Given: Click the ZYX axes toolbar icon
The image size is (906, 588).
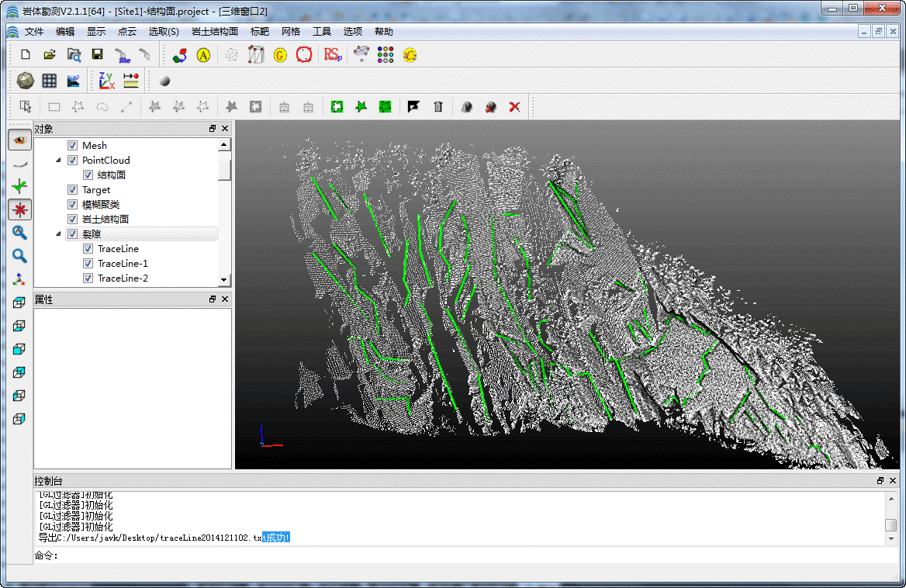Looking at the screenshot, I should pyautogui.click(x=106, y=81).
